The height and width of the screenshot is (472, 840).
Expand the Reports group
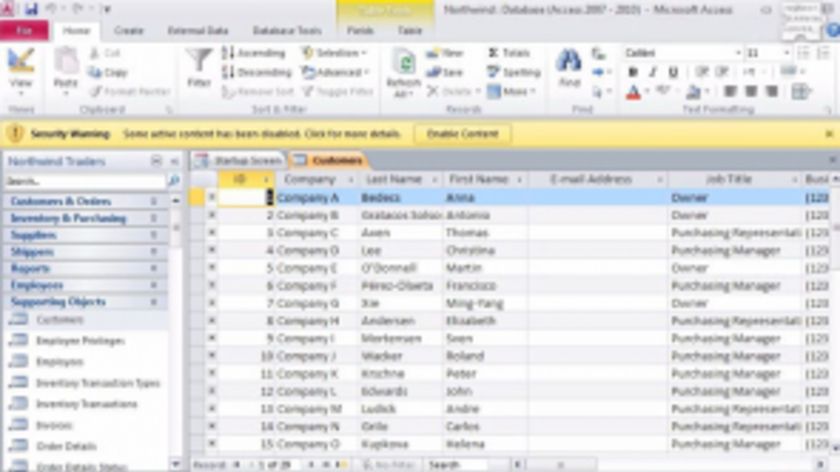tap(86, 268)
